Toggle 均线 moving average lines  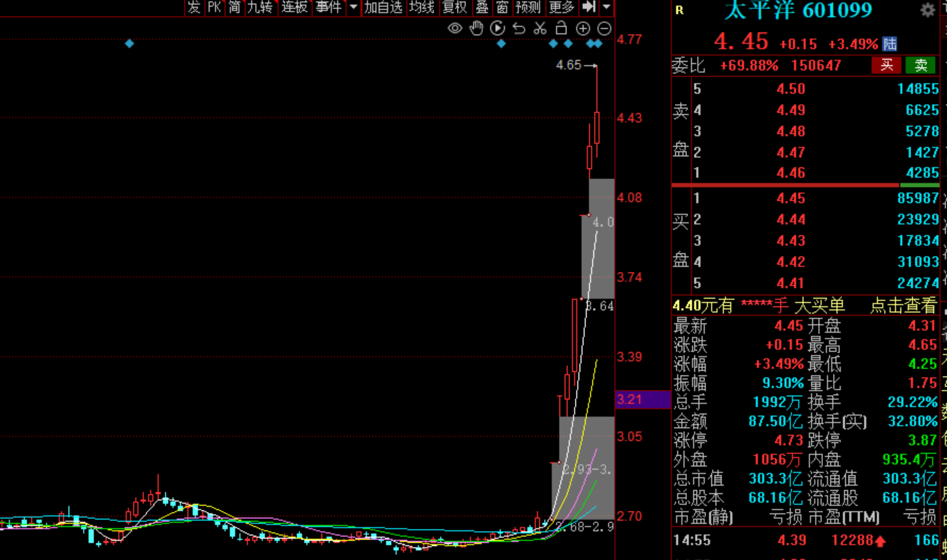coord(421,7)
